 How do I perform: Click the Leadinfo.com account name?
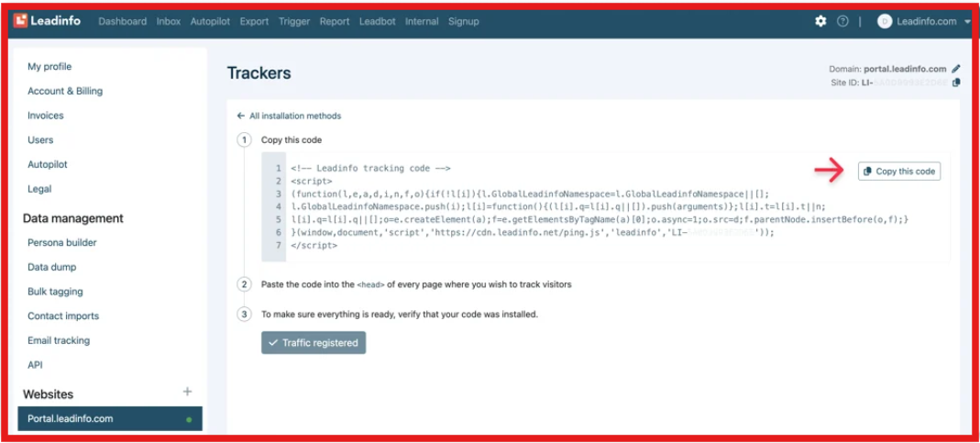[926, 21]
